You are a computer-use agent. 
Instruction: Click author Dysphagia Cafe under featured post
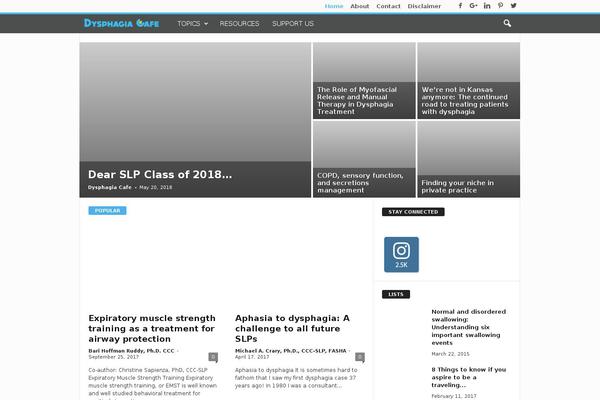(x=109, y=188)
